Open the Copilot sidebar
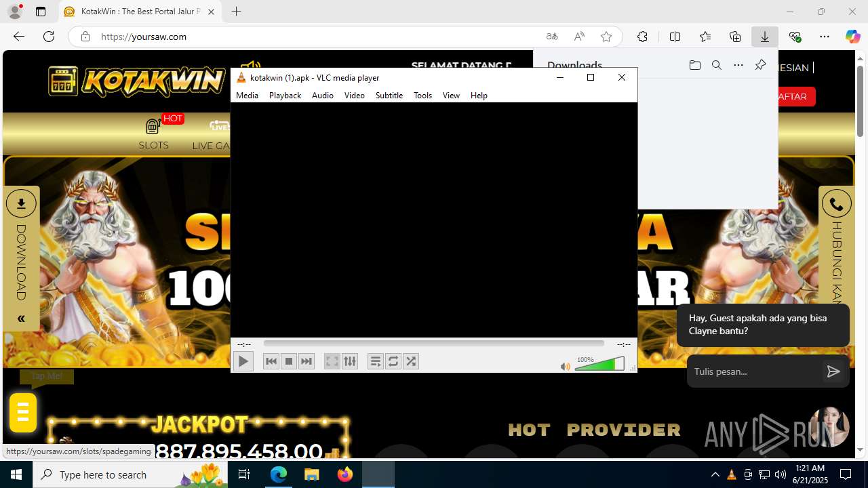The width and height of the screenshot is (868, 488). tap(852, 37)
